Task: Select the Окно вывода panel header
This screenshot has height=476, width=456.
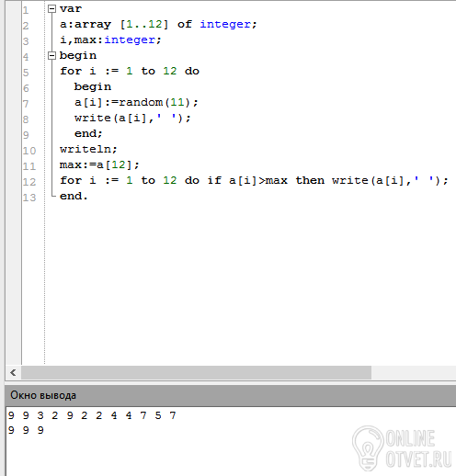Action: coord(231,395)
